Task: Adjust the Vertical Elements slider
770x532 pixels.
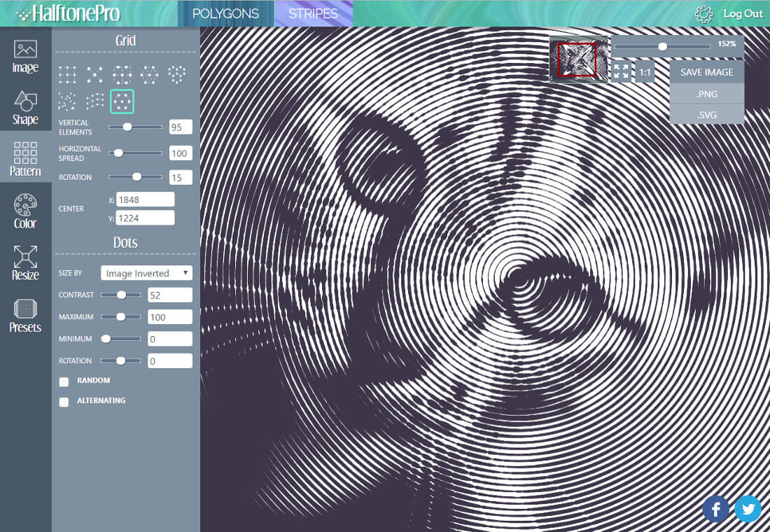Action: click(x=135, y=127)
